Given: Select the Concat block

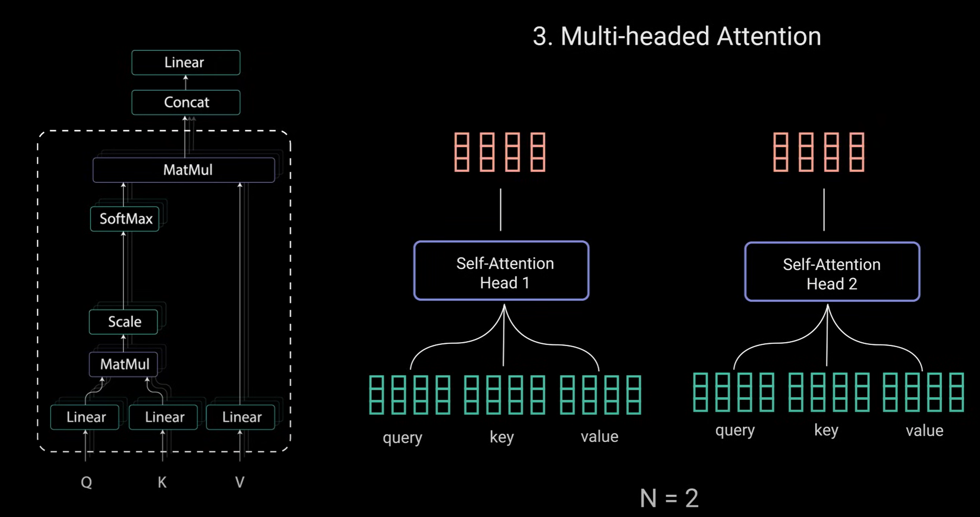Looking at the screenshot, I should pyautogui.click(x=186, y=102).
